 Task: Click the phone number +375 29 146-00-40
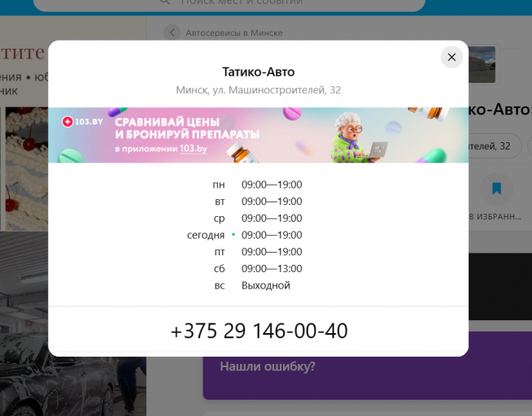click(259, 331)
